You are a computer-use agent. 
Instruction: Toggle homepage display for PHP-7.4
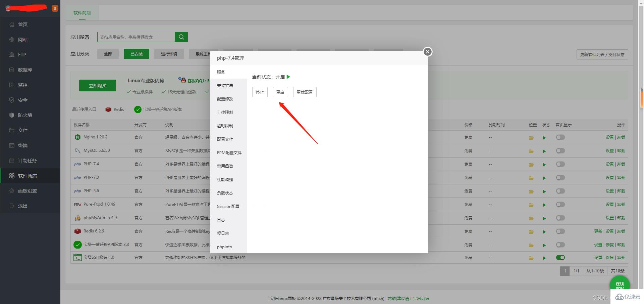(x=560, y=164)
